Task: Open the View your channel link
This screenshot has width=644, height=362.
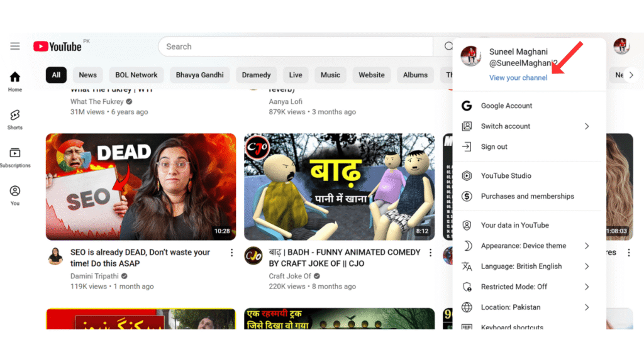Action: pyautogui.click(x=518, y=77)
